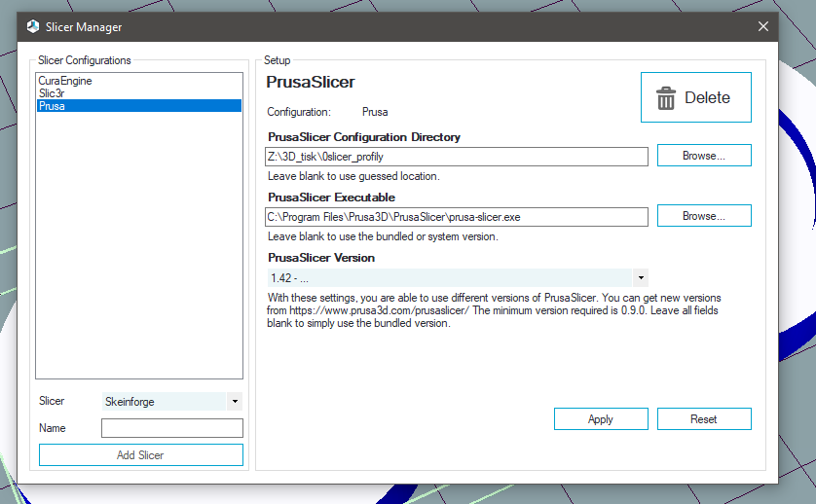
Task: Click empty area of Slicer Configurations list
Action: 138,243
